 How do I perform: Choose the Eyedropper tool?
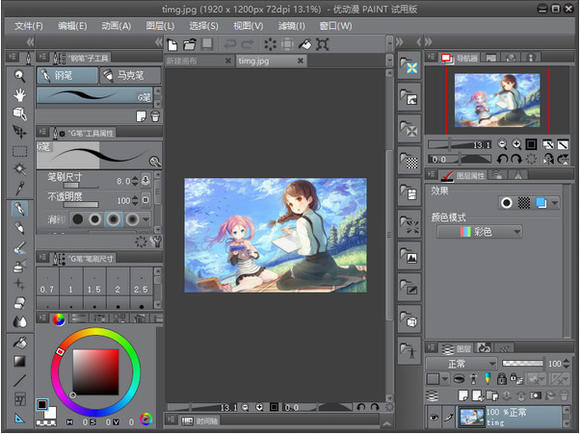(x=20, y=188)
